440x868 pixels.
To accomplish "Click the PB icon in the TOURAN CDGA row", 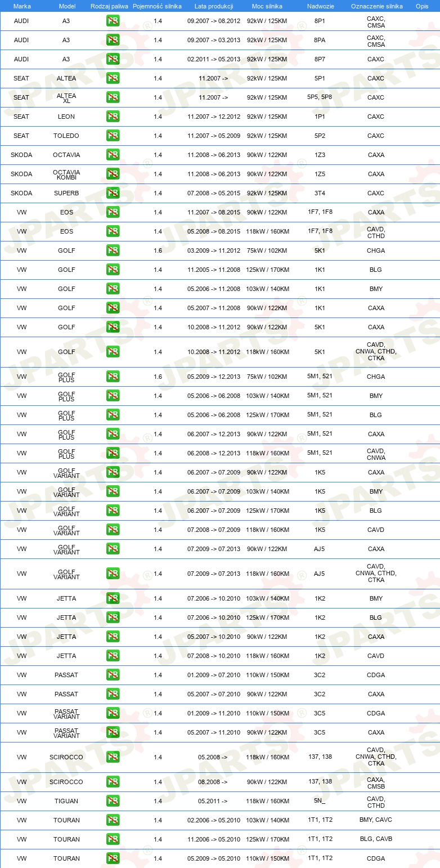I will 113,858.
